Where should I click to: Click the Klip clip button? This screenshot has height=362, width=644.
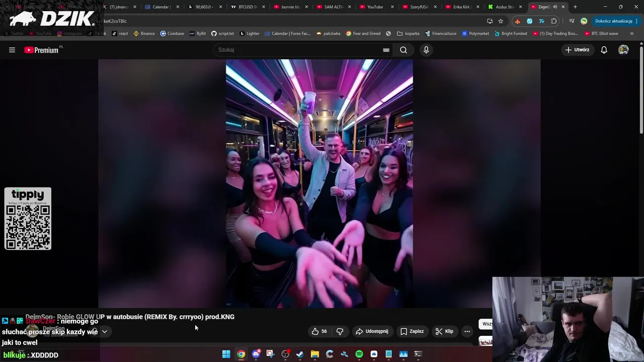(x=444, y=331)
